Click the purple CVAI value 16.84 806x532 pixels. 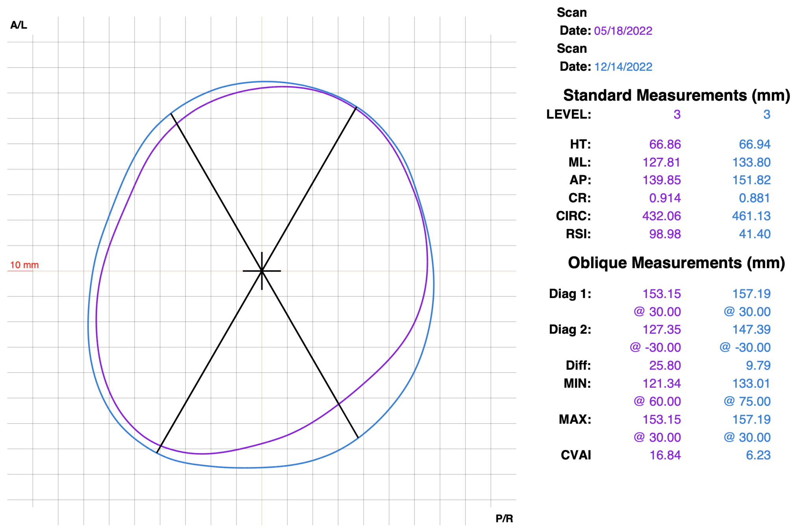665,455
